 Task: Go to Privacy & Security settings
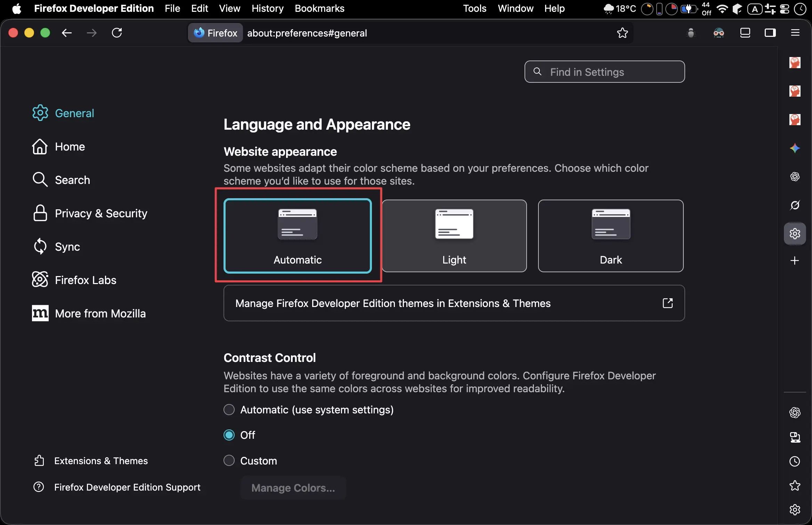(x=101, y=213)
